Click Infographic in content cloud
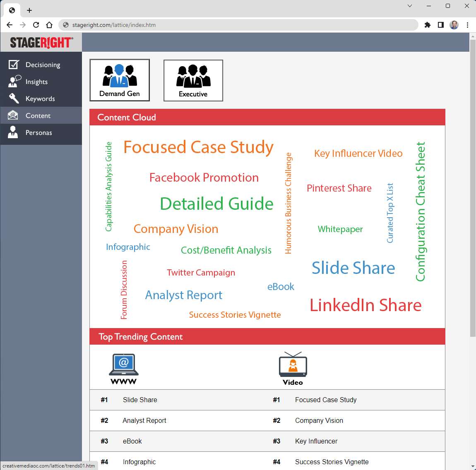Viewport: 476px width, 470px height. pyautogui.click(x=128, y=247)
